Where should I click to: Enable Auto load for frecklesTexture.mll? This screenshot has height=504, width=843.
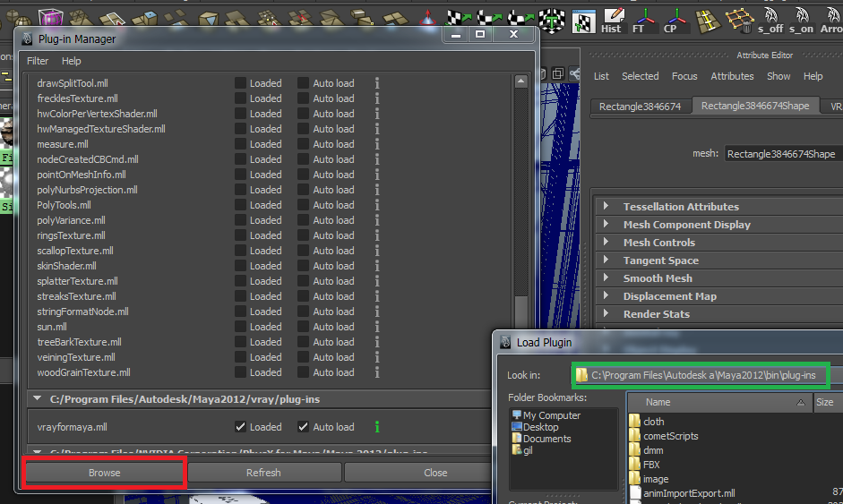tap(303, 98)
